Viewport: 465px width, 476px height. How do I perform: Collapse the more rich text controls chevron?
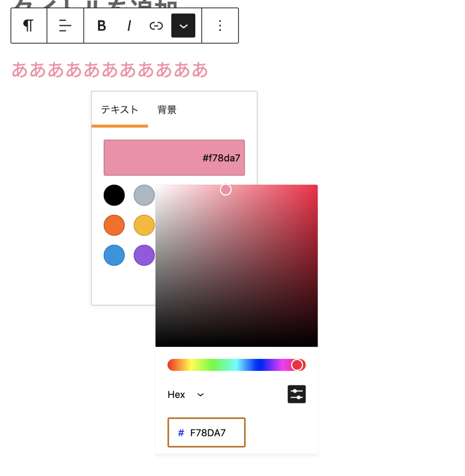(x=183, y=26)
